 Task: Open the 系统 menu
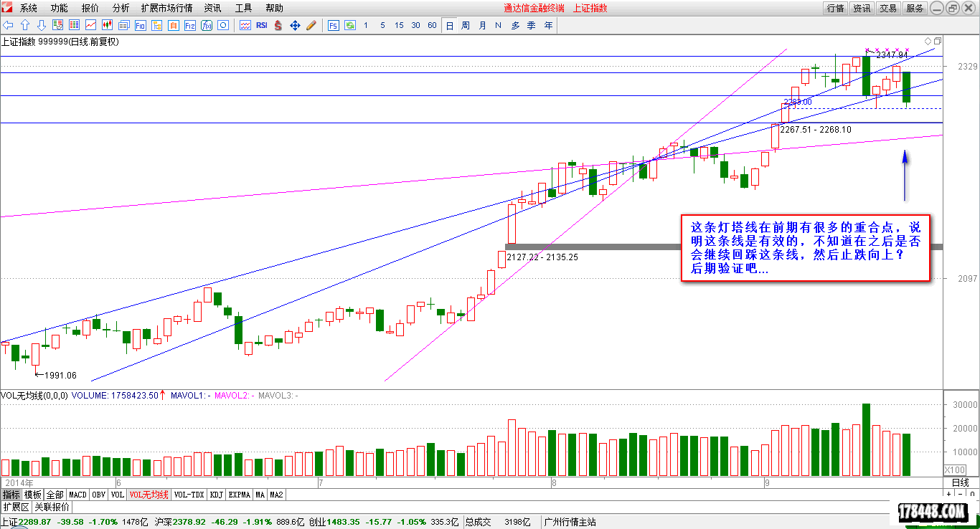(29, 8)
